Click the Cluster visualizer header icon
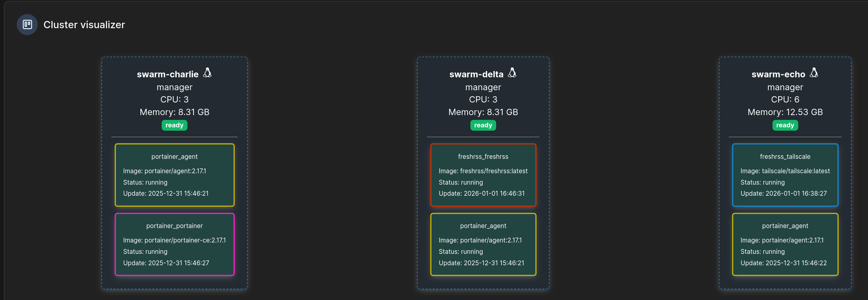Viewport: 868px width, 300px height. click(27, 25)
